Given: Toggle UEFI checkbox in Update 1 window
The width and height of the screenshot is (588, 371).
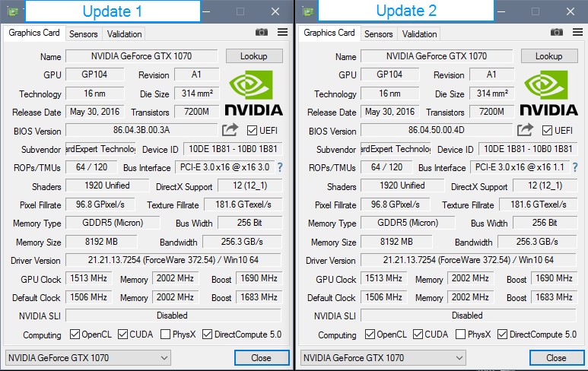Looking at the screenshot, I should point(252,131).
